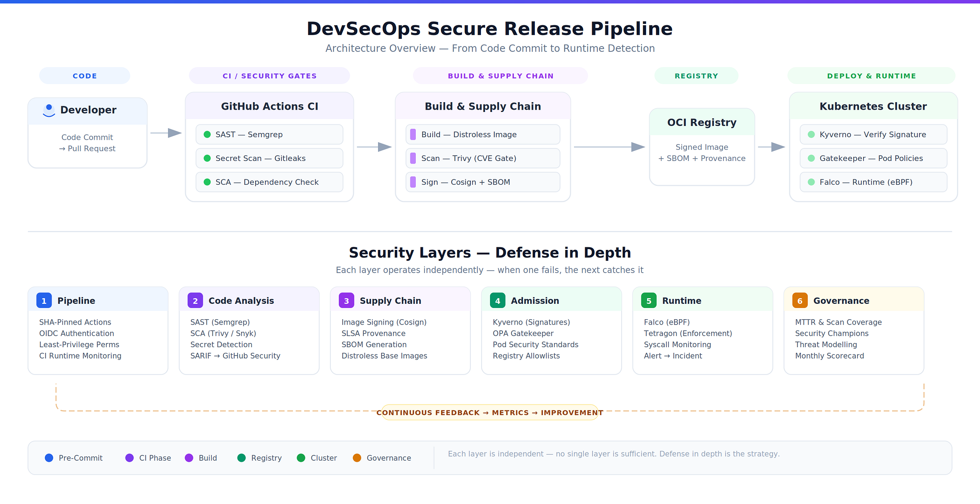Click 'CI Runtime Monitoring' text
This screenshot has width=980, height=504.
(x=80, y=356)
